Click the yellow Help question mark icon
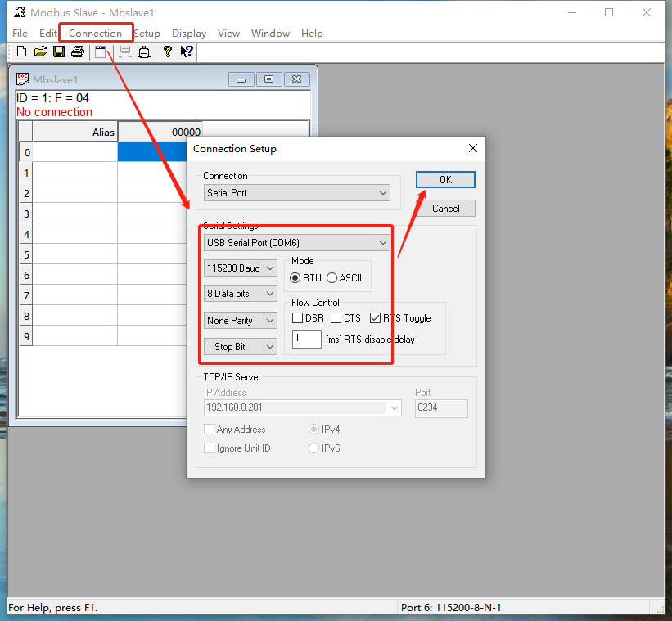 coord(168,52)
